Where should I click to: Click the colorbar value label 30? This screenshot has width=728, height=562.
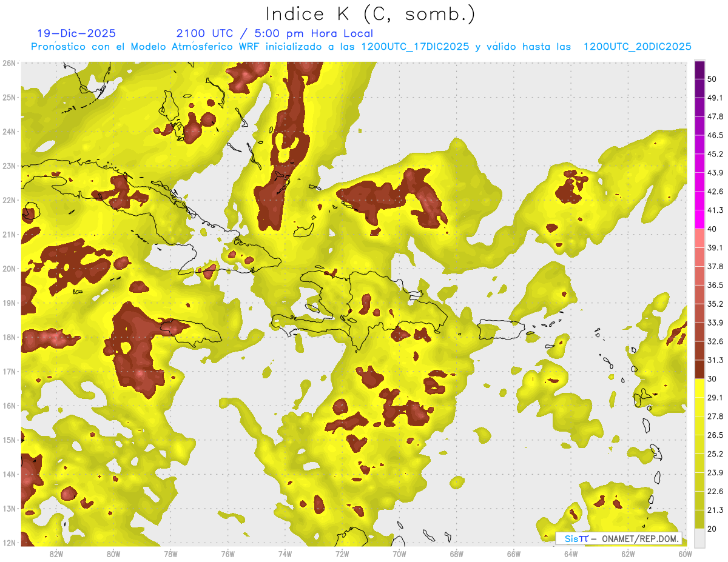[x=712, y=379]
